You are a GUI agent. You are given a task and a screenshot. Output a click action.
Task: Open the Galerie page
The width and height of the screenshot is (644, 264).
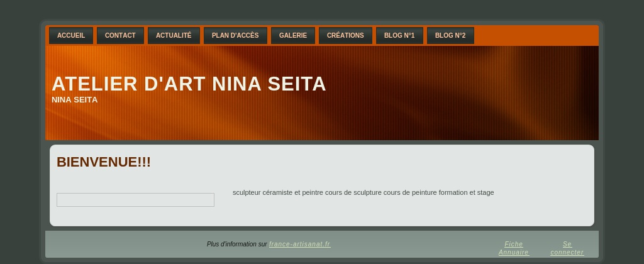click(x=293, y=35)
